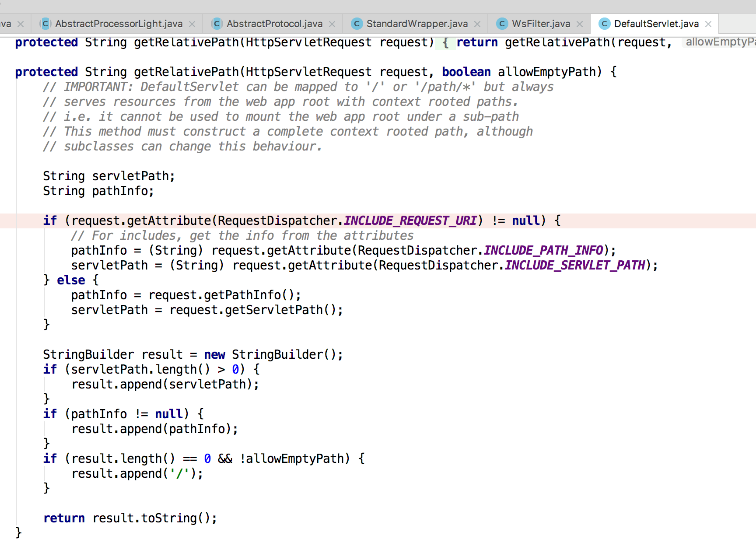Click the INCLUDE_REQUEST_URI constant
756x560 pixels.
(x=410, y=220)
